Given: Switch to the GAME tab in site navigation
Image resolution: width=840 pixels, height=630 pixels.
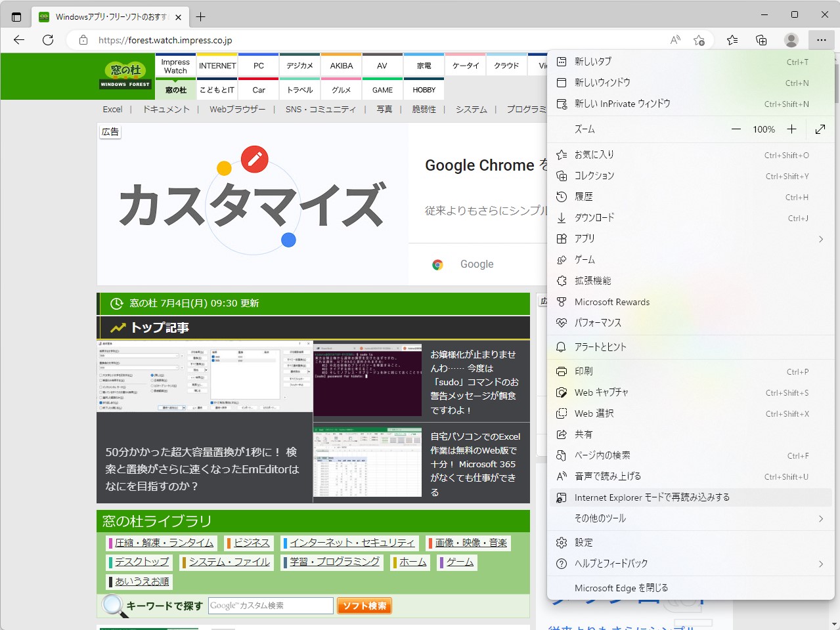Looking at the screenshot, I should tap(382, 90).
